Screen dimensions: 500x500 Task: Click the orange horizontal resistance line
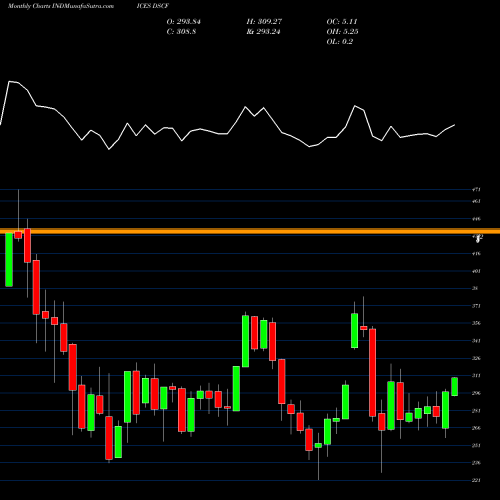pyautogui.click(x=250, y=231)
